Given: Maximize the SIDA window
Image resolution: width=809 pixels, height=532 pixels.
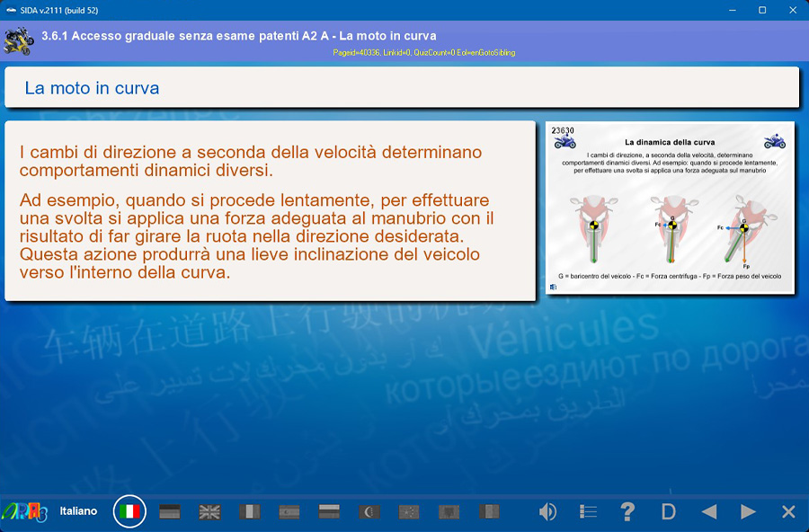Looking at the screenshot, I should click(762, 10).
